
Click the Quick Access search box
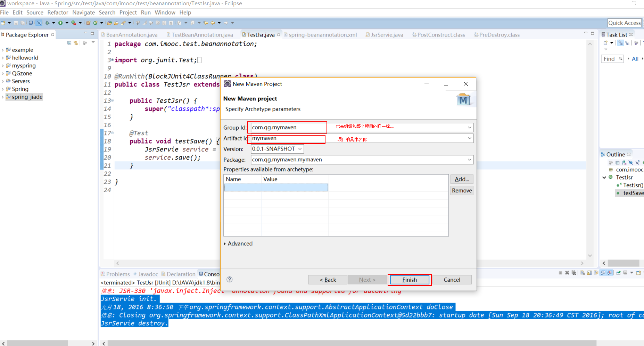pyautogui.click(x=625, y=23)
